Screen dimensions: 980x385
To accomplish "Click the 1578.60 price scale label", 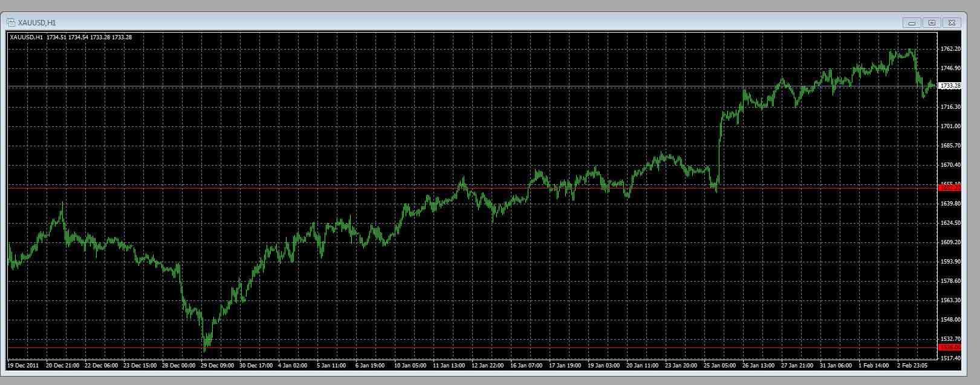I will click(950, 281).
